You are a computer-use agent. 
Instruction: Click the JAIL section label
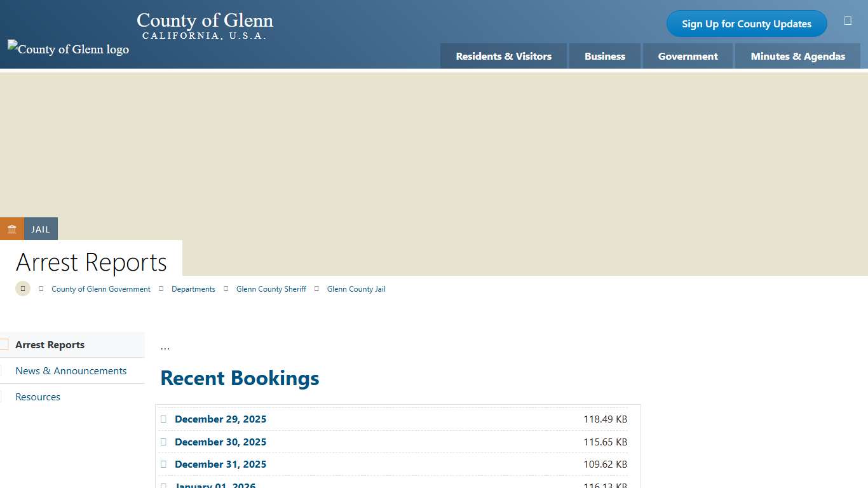41,229
